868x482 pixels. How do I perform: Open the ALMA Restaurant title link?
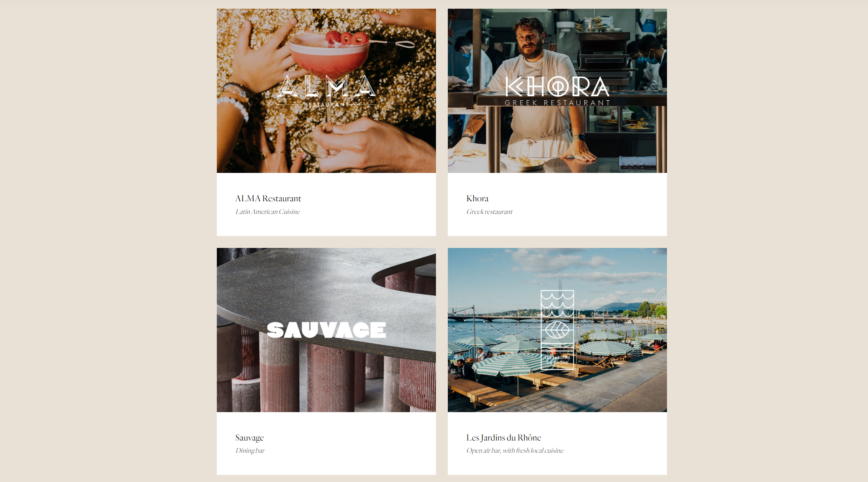click(x=268, y=198)
